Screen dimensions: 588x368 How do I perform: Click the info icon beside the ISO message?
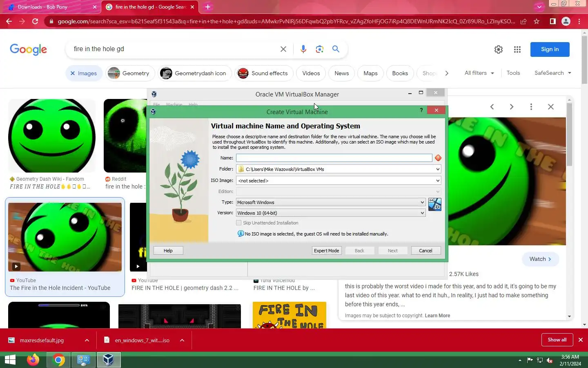(241, 233)
